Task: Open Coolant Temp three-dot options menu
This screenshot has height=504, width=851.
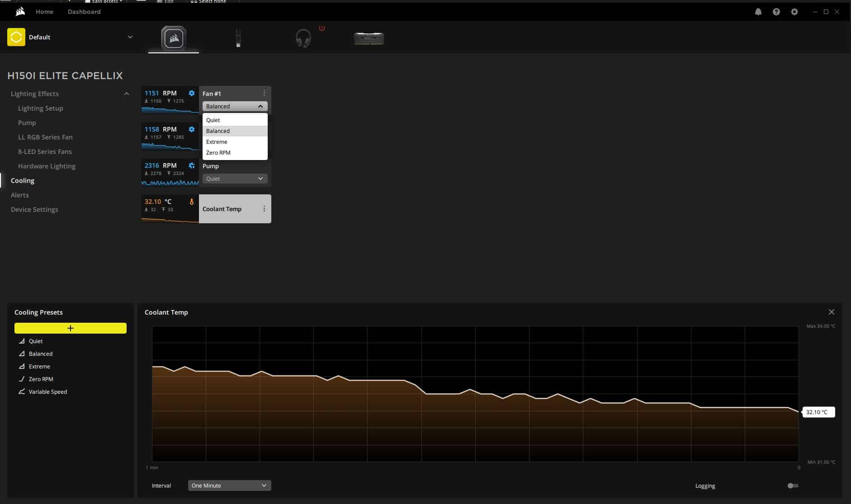Action: 264,209
